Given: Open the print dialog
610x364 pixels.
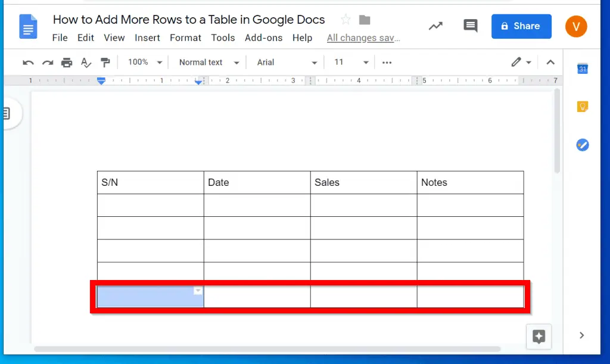Looking at the screenshot, I should click(67, 62).
